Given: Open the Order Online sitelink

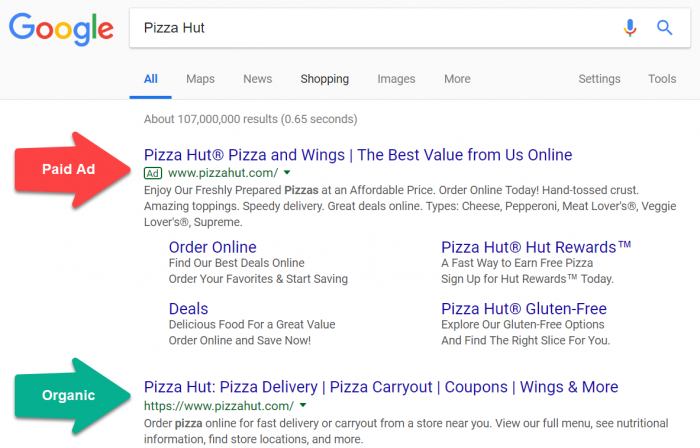Looking at the screenshot, I should [212, 247].
